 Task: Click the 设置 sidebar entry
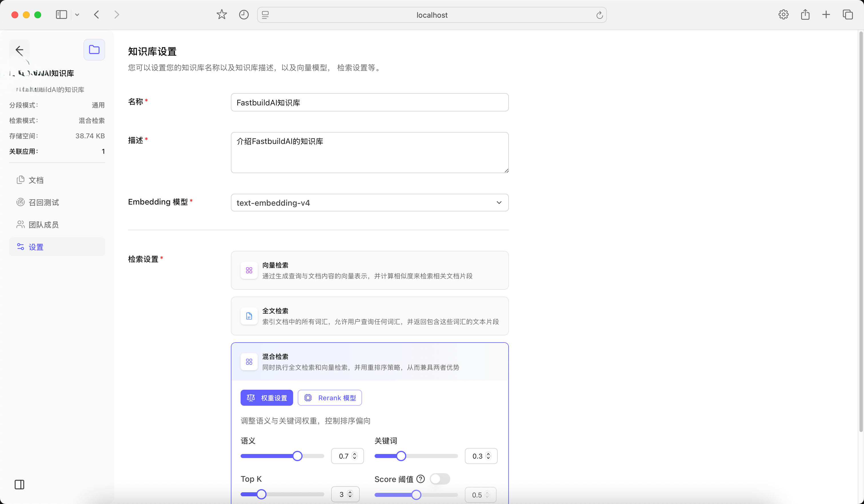(x=35, y=247)
